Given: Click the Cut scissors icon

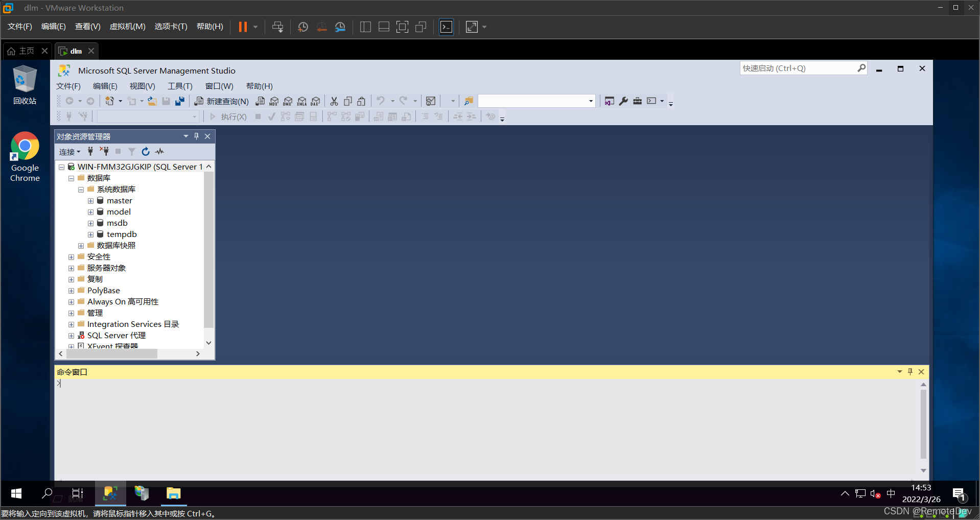Looking at the screenshot, I should 334,101.
